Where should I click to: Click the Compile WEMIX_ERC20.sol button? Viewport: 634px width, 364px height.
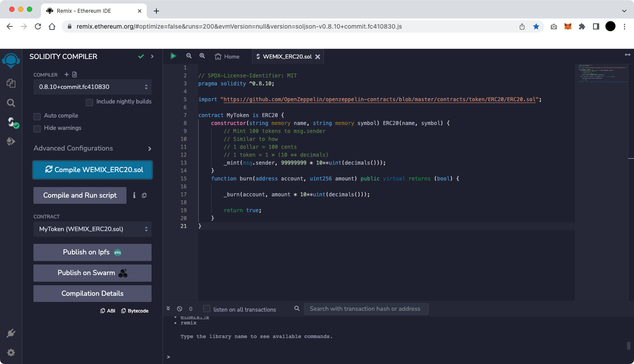93,170
